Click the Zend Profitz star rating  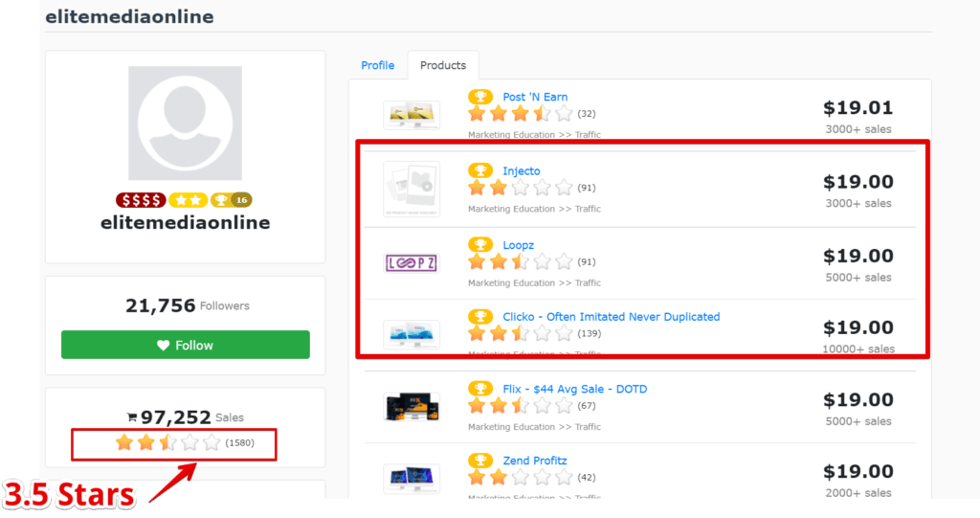click(520, 478)
